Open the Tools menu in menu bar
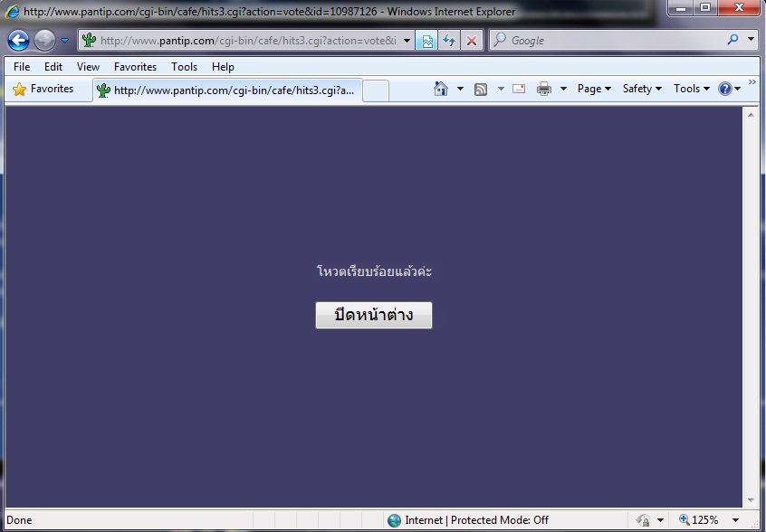766x532 pixels. pos(184,67)
